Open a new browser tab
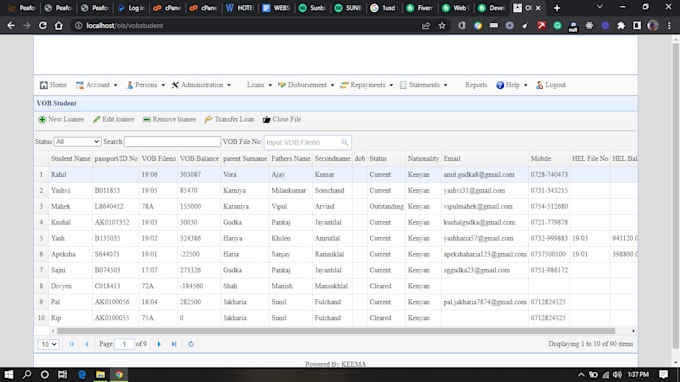This screenshot has height=382, width=680. (x=557, y=8)
